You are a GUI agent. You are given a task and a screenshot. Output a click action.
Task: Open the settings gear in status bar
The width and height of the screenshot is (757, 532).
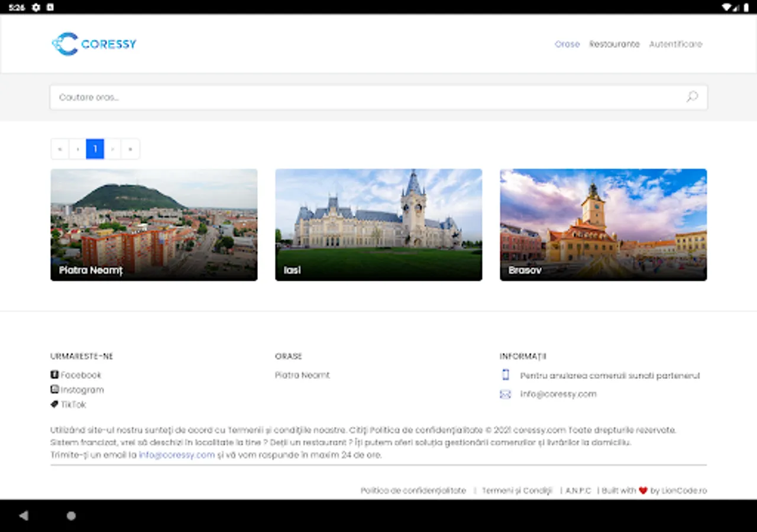pos(36,7)
